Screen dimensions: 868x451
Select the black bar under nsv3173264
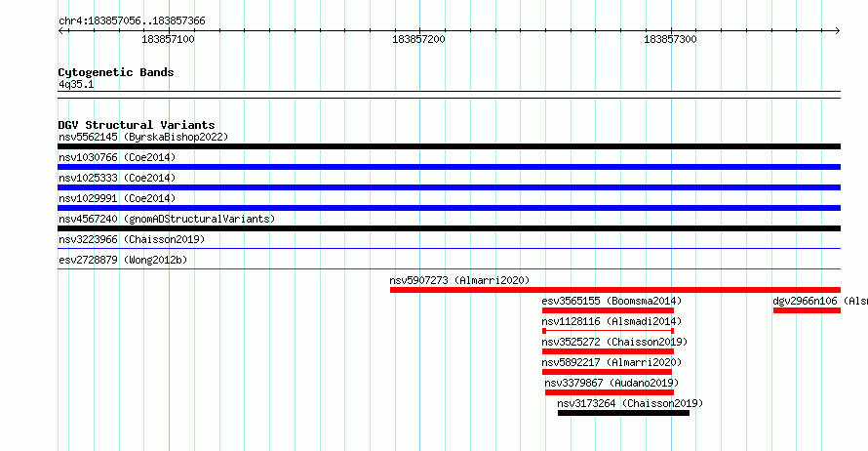tap(623, 413)
